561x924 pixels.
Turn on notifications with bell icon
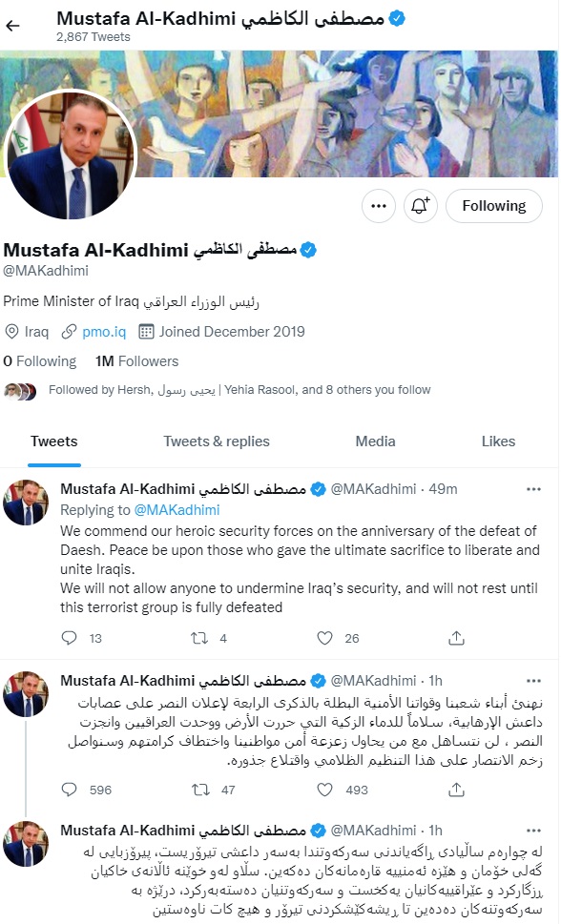(421, 206)
